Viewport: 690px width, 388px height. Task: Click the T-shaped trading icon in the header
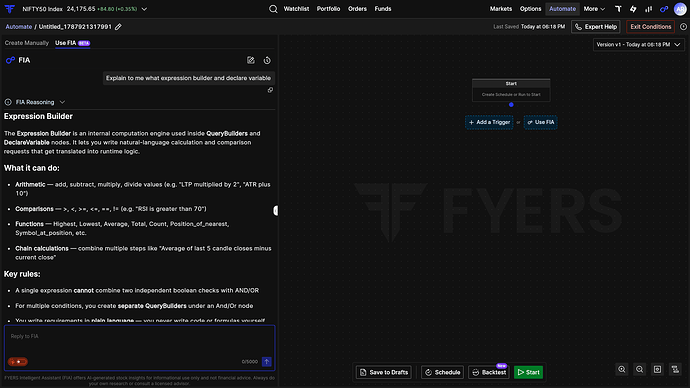pyautogui.click(x=618, y=9)
